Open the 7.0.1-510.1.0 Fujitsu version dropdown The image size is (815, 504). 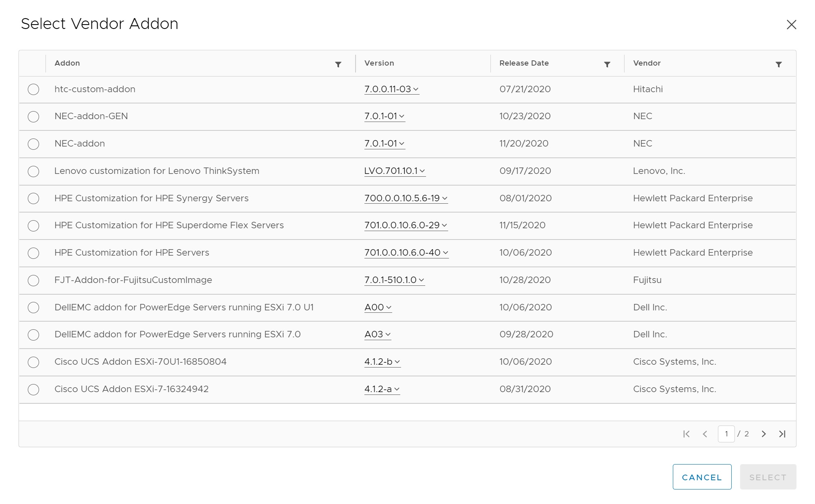pos(394,280)
